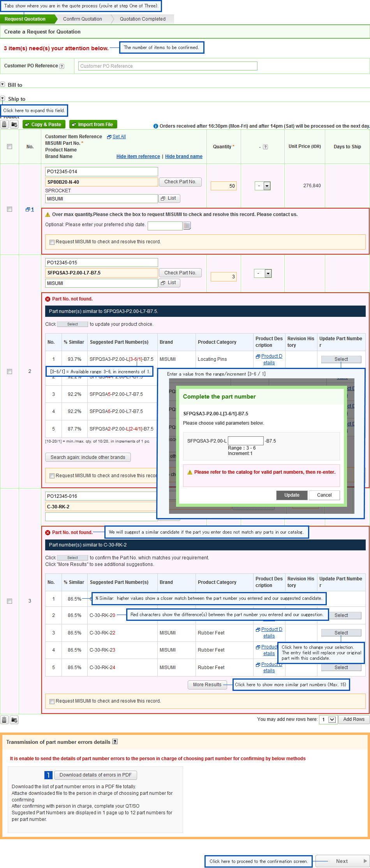Click the part number parameter field in dialog
Screen dimensions: 370x868
pyautogui.click(x=246, y=441)
